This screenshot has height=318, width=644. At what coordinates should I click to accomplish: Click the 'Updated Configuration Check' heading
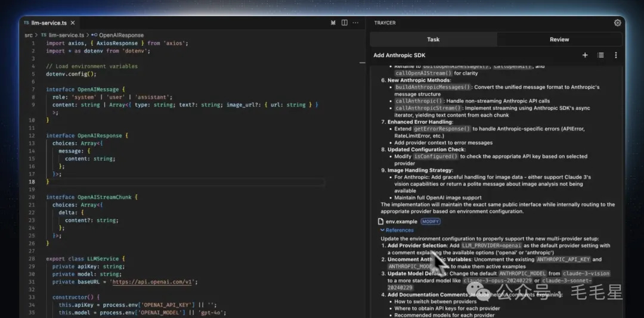pyautogui.click(x=426, y=149)
